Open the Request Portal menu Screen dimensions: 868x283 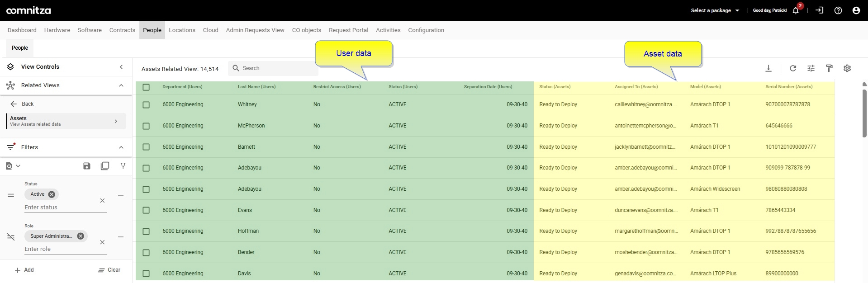[x=348, y=30]
